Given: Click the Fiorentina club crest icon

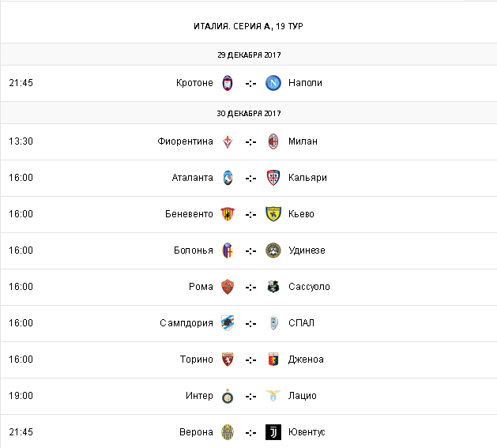Looking at the screenshot, I should (x=228, y=141).
